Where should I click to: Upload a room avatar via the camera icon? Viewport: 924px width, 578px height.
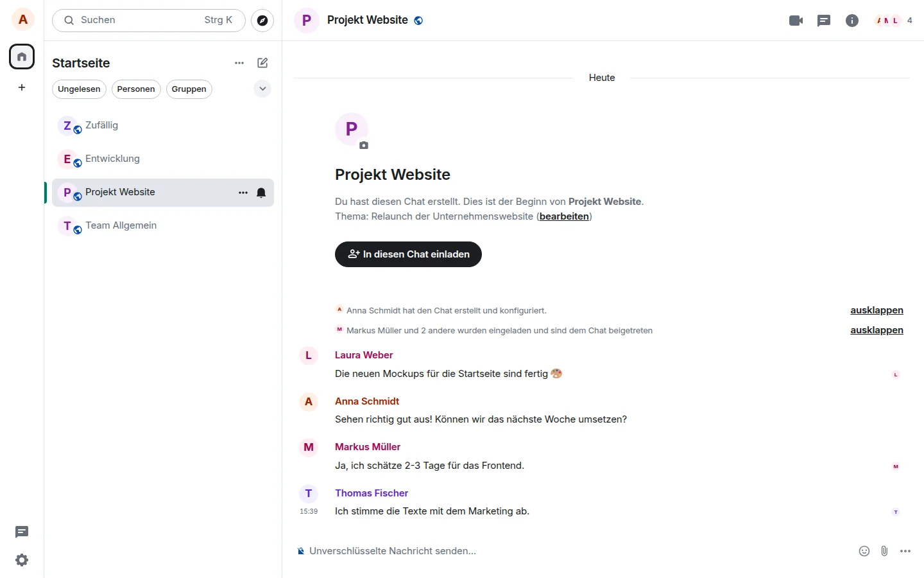pos(364,145)
